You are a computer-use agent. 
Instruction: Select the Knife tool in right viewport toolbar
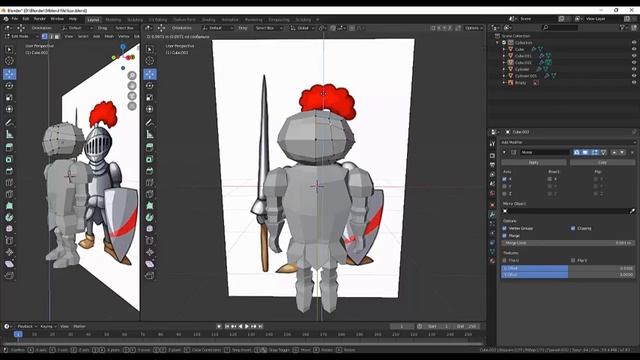pyautogui.click(x=150, y=194)
